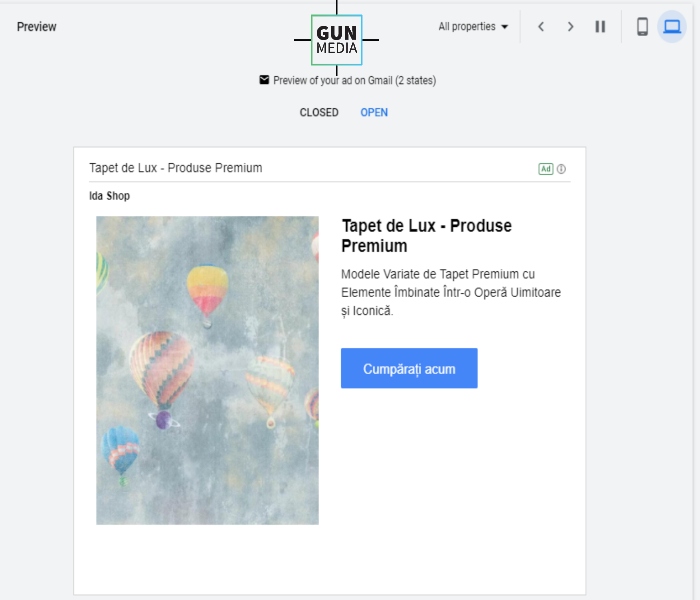The image size is (700, 600).
Task: Click the hot air balloon wallpaper image
Action: (x=208, y=370)
